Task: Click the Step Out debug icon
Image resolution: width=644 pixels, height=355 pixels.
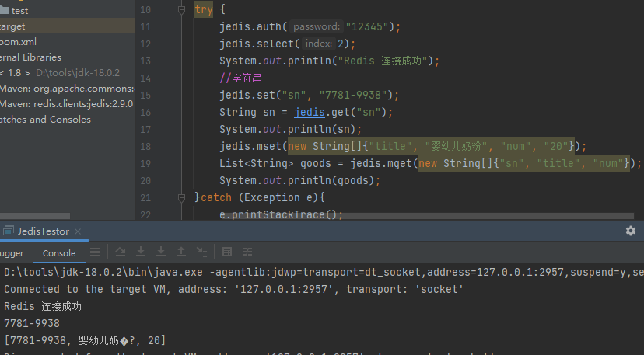Action: pos(181,252)
